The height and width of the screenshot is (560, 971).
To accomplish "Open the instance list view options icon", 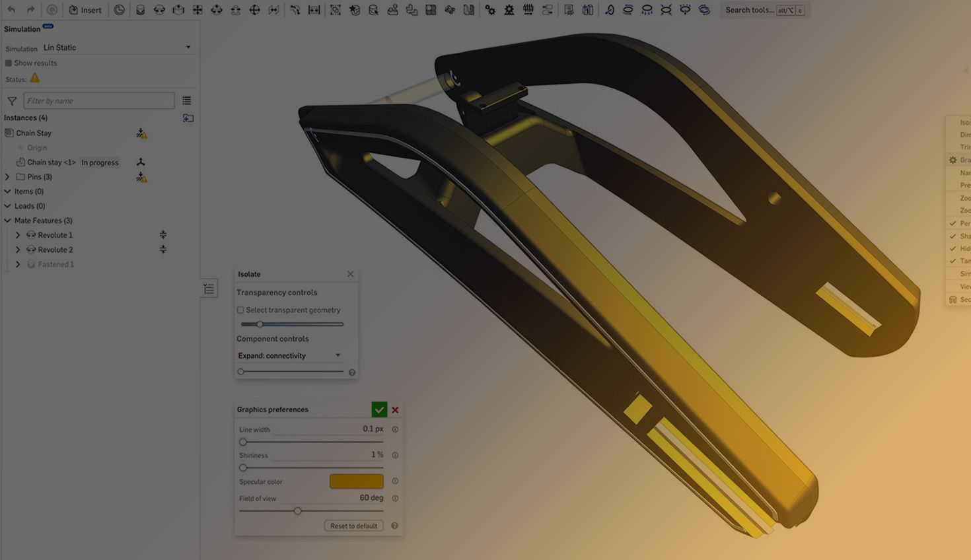I will (x=187, y=101).
